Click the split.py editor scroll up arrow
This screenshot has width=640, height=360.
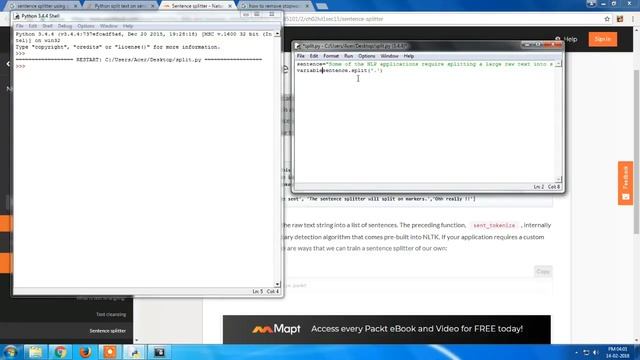coord(558,64)
